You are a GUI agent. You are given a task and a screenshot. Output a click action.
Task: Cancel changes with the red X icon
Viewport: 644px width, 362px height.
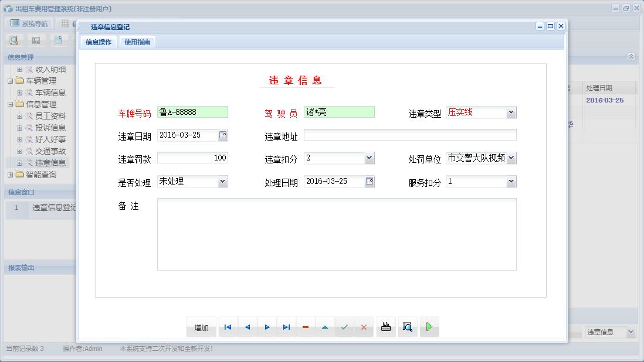click(364, 327)
